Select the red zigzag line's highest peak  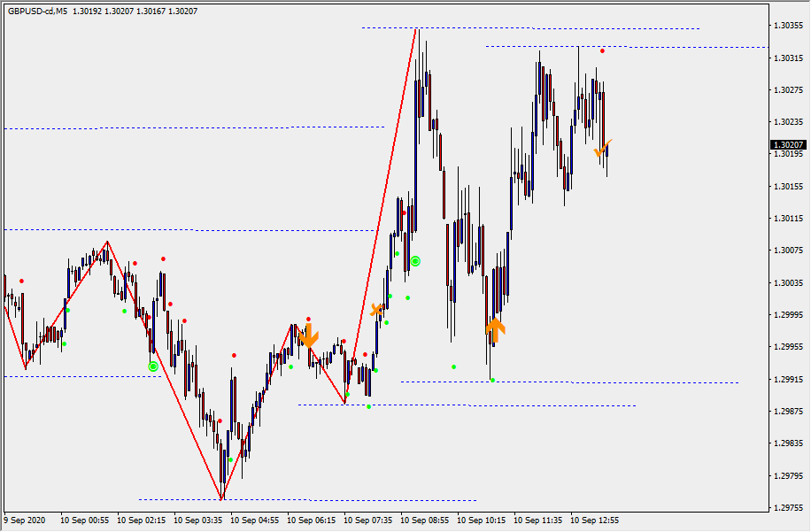click(416, 30)
